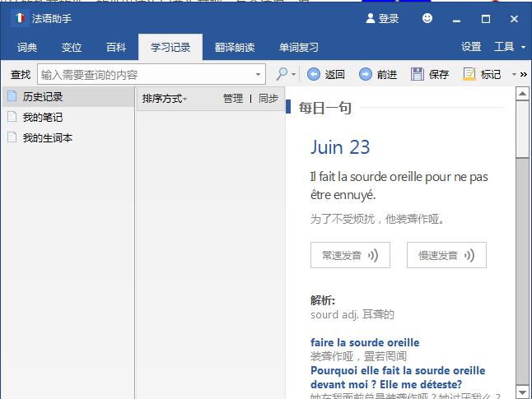Select 我的笔记 in the sidebar

[x=43, y=118]
